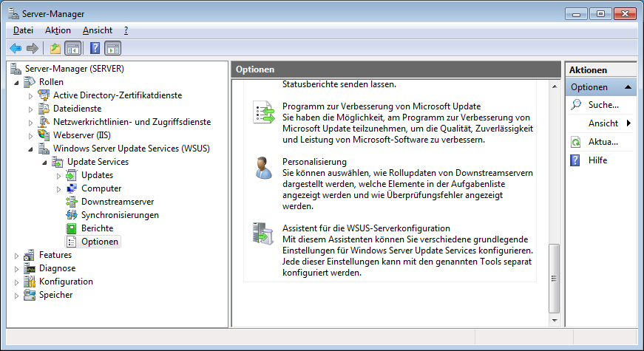Click the Back arrow toolbar icon
Image resolution: width=644 pixels, height=351 pixels.
(x=16, y=49)
